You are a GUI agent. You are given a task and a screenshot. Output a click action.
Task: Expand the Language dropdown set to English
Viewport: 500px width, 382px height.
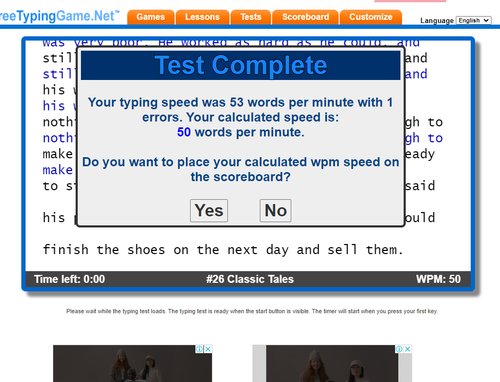pos(473,20)
